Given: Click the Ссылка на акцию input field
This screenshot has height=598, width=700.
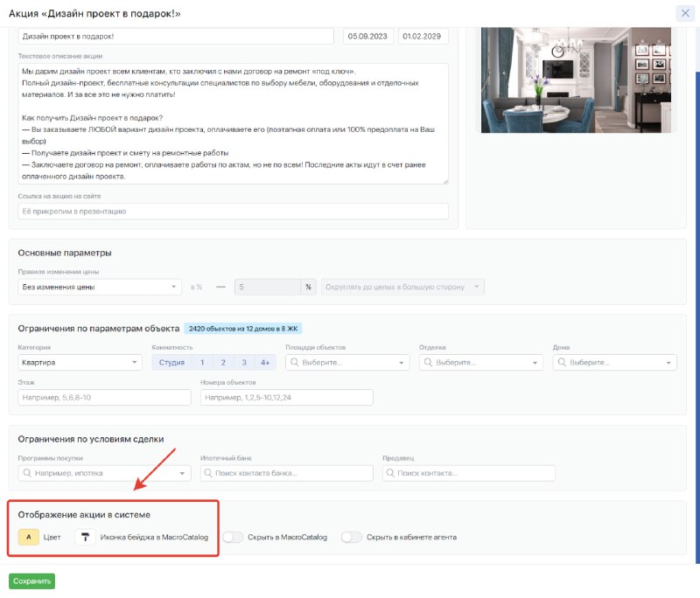Looking at the screenshot, I should 233,211.
